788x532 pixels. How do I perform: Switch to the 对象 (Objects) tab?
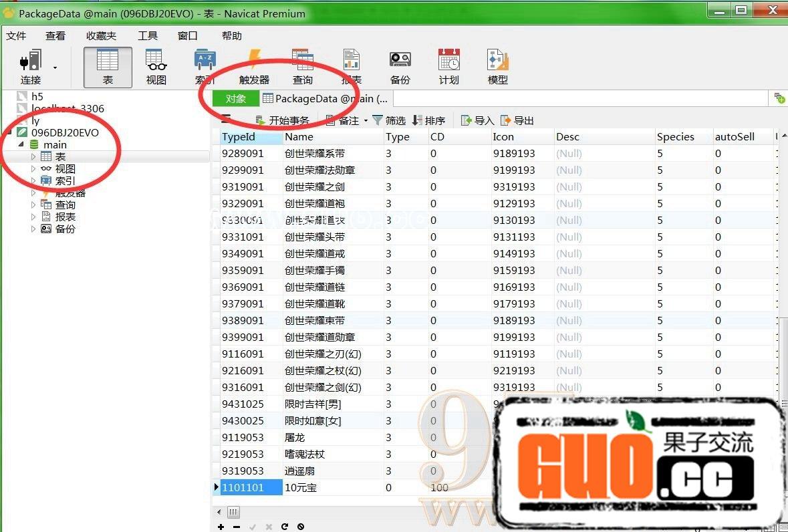pos(236,98)
